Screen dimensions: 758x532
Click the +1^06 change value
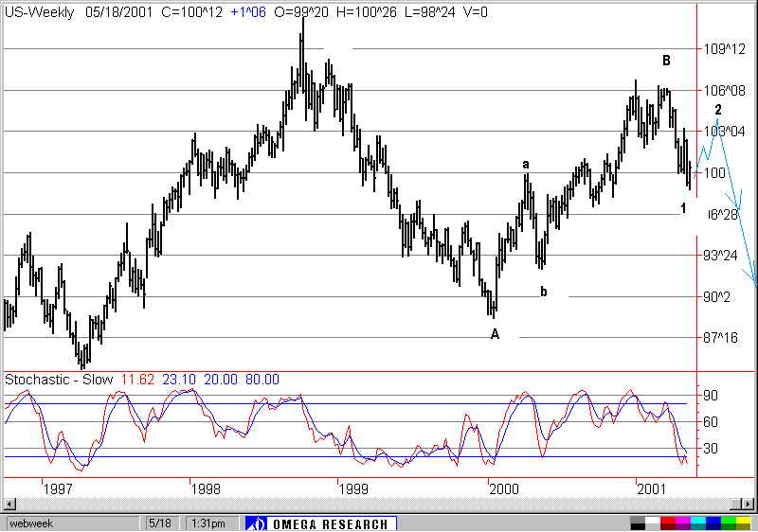[248, 12]
